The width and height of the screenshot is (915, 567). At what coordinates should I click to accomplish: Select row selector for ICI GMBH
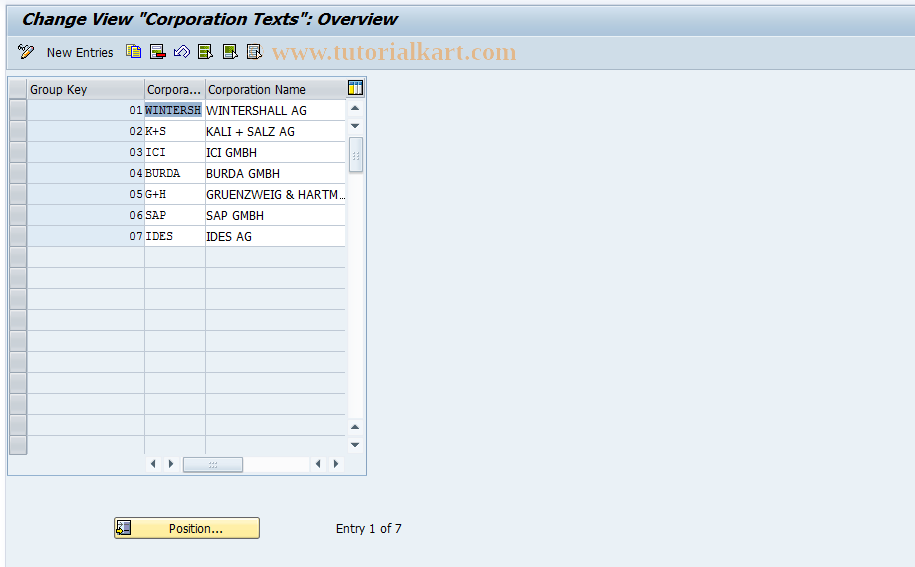point(18,152)
